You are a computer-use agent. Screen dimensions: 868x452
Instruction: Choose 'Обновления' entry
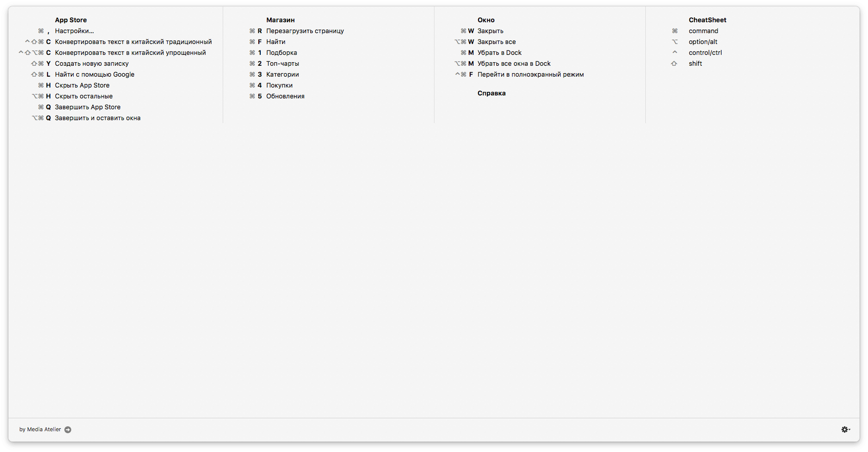pos(285,96)
